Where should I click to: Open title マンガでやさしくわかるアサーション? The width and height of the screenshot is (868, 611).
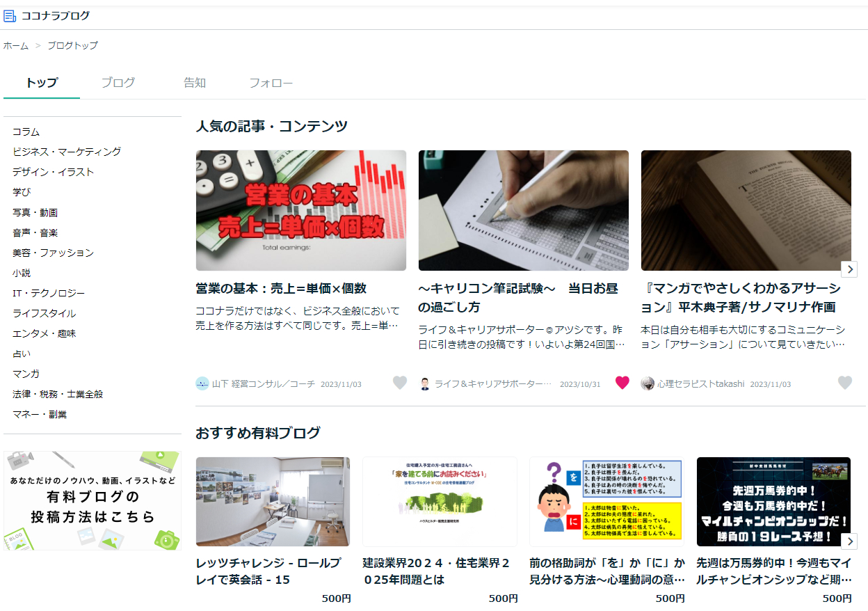[741, 297]
